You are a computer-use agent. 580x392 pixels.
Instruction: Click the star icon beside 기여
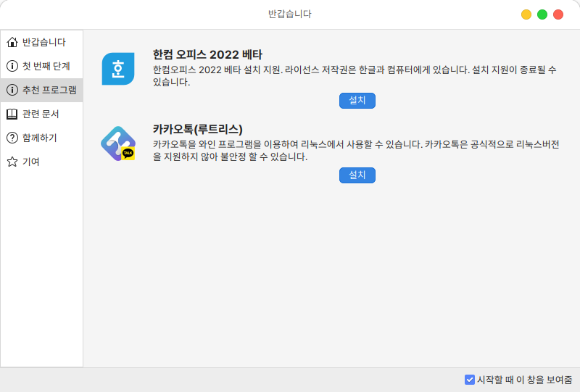point(12,162)
